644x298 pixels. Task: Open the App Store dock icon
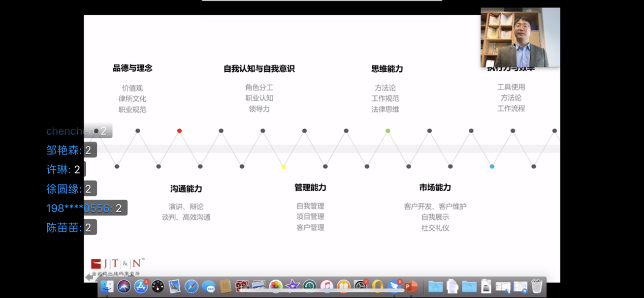point(141,287)
